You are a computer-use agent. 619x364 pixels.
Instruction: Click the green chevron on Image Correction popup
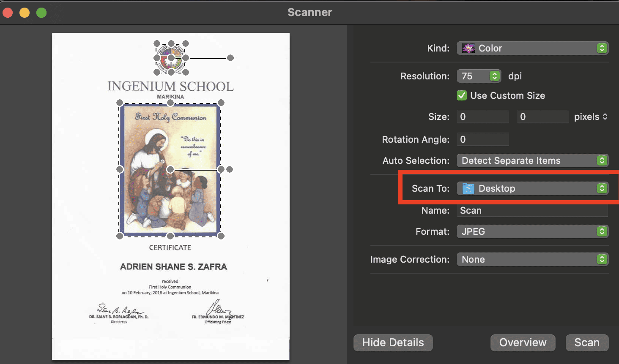(x=602, y=259)
